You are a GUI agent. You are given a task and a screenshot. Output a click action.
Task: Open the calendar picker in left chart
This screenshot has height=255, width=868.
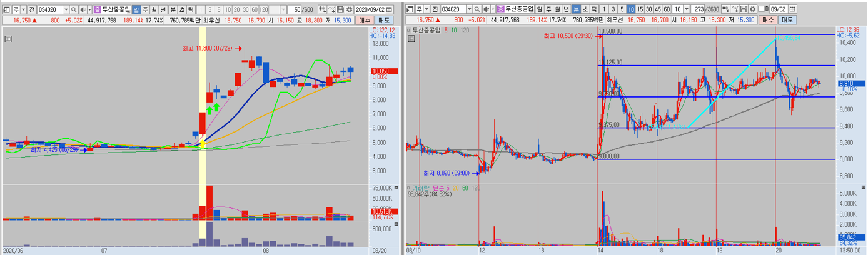[390, 9]
